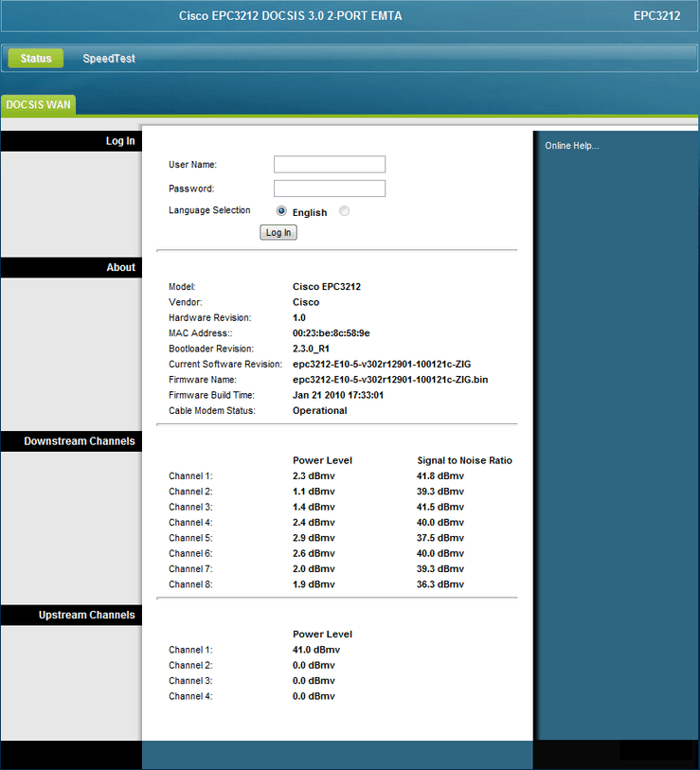
Task: Click downstream Channel 3 power 1.4 dBmv
Action: click(314, 507)
